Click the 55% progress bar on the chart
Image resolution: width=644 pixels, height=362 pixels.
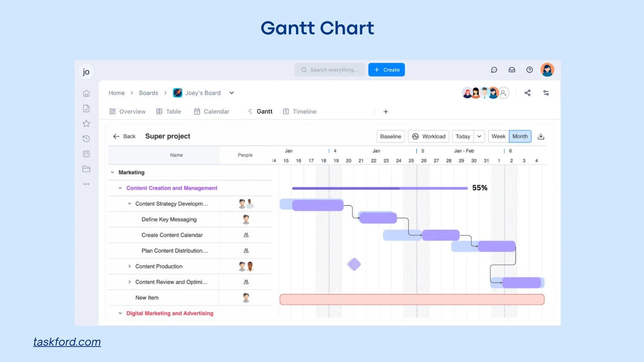pyautogui.click(x=379, y=188)
